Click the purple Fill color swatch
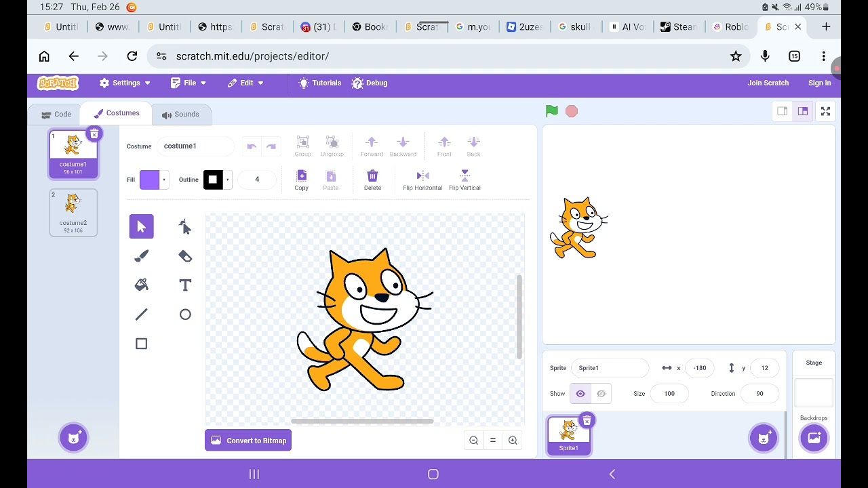 [x=149, y=180]
